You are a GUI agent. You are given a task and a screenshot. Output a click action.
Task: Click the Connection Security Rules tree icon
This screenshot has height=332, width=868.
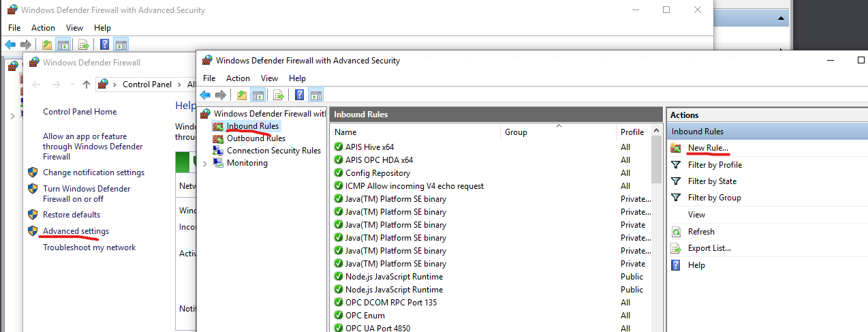click(218, 151)
